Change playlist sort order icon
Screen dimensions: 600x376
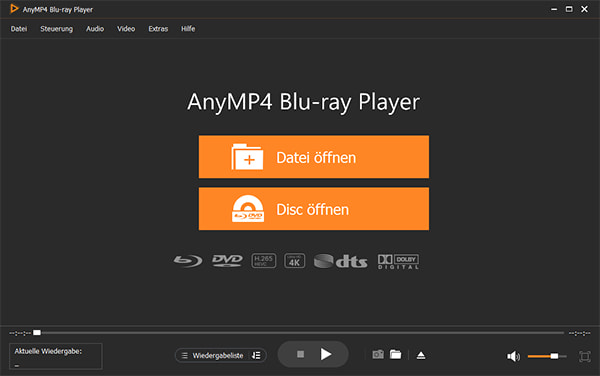point(256,355)
